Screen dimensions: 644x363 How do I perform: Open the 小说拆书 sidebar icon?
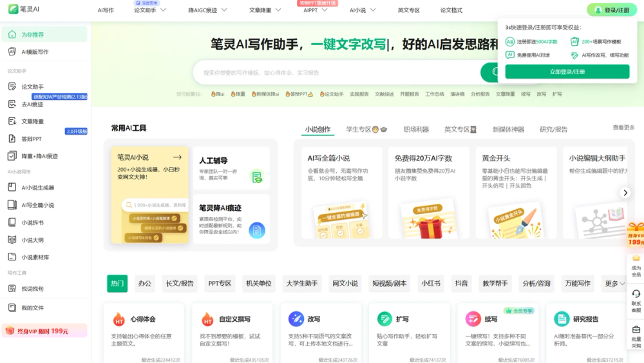point(12,222)
